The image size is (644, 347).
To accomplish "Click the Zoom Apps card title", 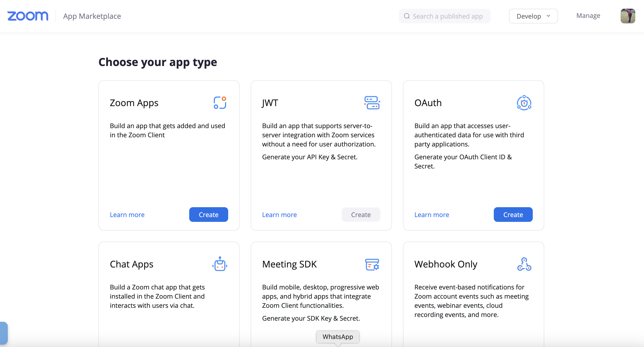I will (x=134, y=103).
